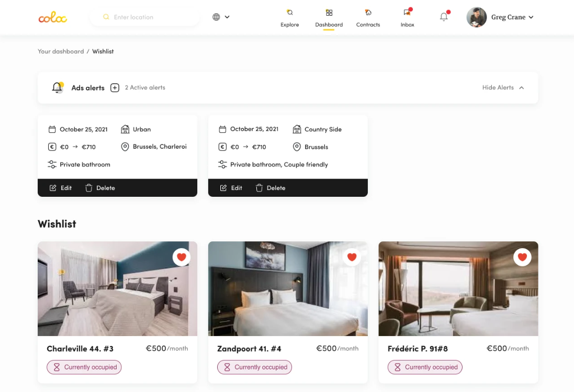Delete the Urban Brussels, Charleroi alert
Screen dimensions: 574x392
(100, 188)
